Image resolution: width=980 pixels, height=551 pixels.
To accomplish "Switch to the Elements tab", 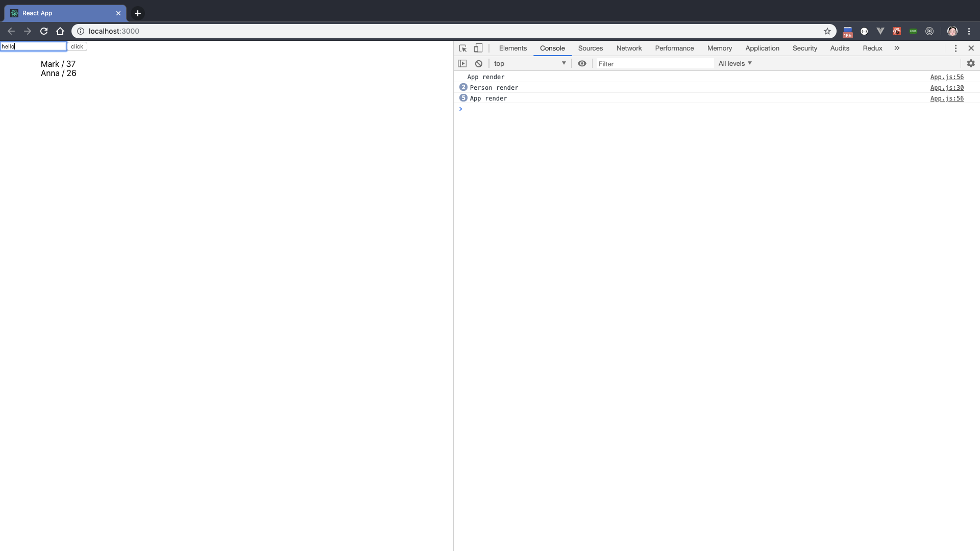I will [512, 48].
